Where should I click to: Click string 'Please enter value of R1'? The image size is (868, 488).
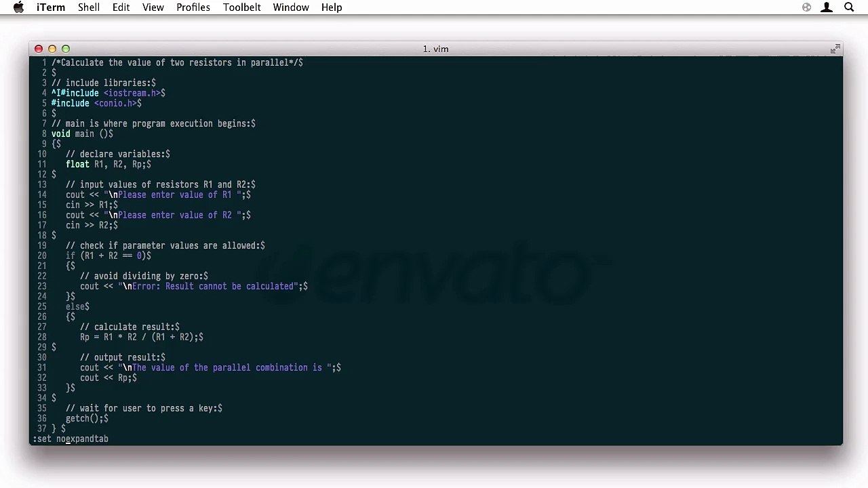(175, 195)
